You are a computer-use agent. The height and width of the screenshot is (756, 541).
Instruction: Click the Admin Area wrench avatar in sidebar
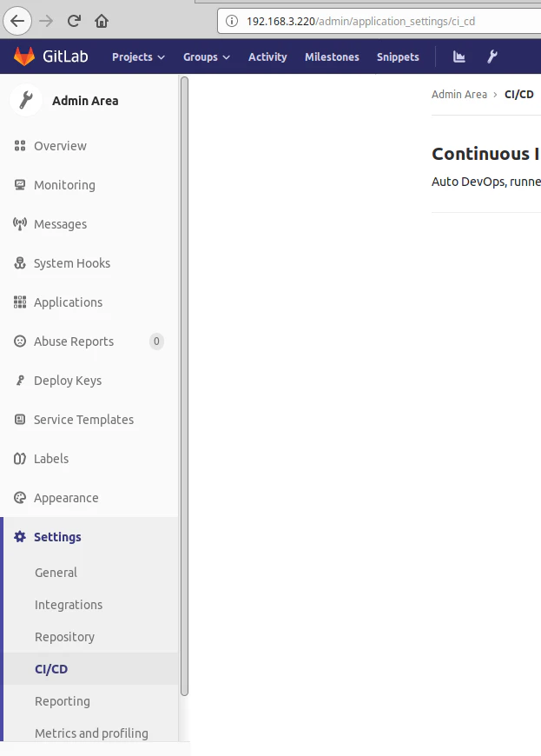click(x=26, y=100)
